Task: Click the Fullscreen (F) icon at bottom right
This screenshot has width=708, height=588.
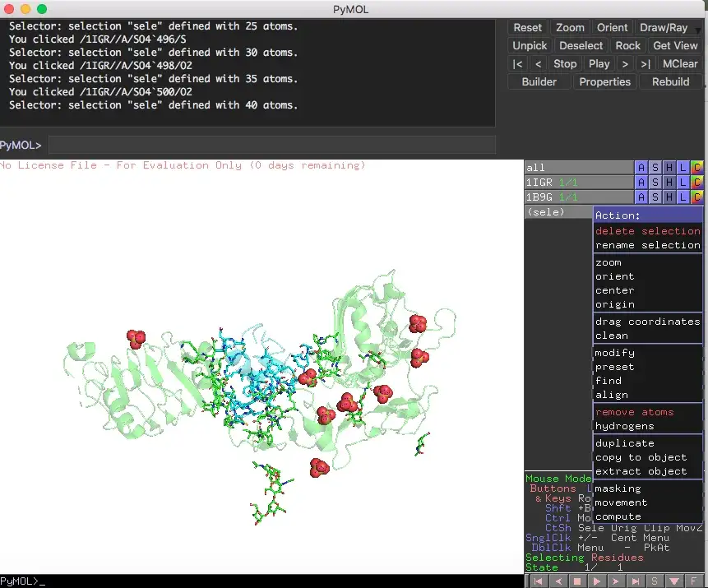Action: coord(695,581)
